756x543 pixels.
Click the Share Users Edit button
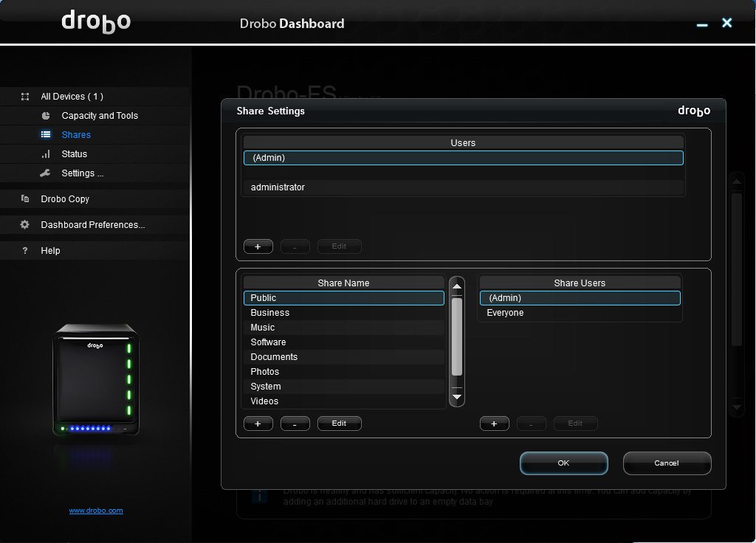click(x=575, y=423)
